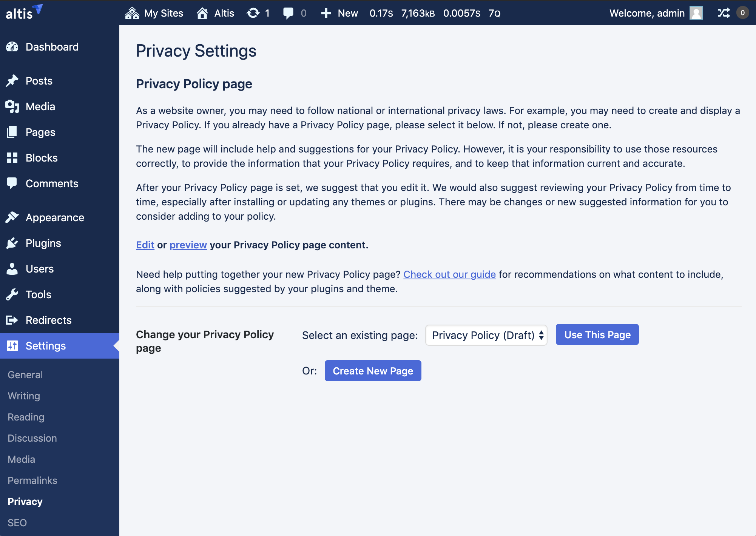Open the Edit privacy policy link
This screenshot has width=756, height=536.
tap(145, 244)
